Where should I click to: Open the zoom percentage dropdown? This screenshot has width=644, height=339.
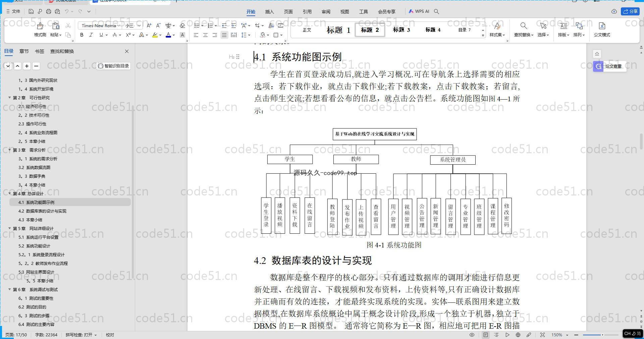point(567,335)
